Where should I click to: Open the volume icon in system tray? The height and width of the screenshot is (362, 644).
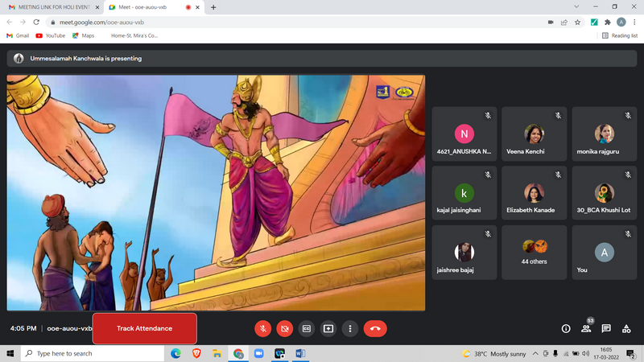pos(586,353)
